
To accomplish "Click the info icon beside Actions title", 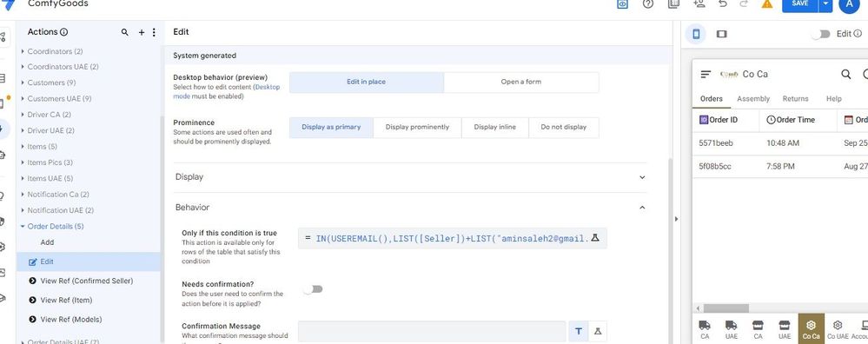I will click(63, 32).
